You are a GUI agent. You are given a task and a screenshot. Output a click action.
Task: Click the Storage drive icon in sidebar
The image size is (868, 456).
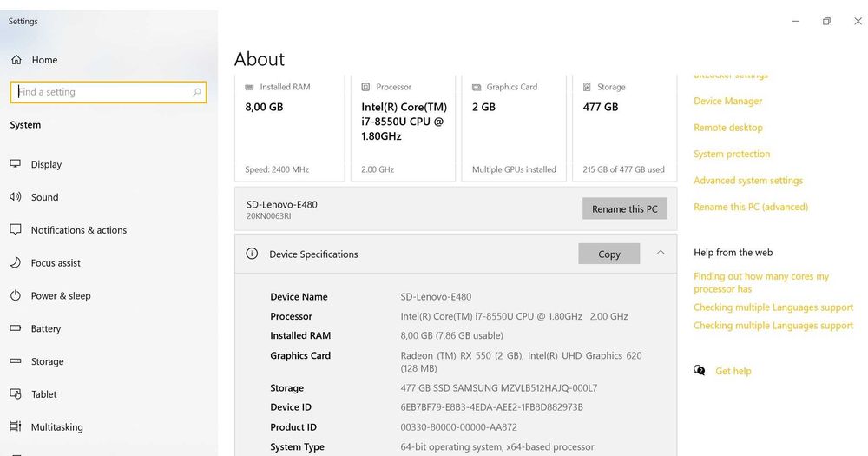(x=16, y=360)
